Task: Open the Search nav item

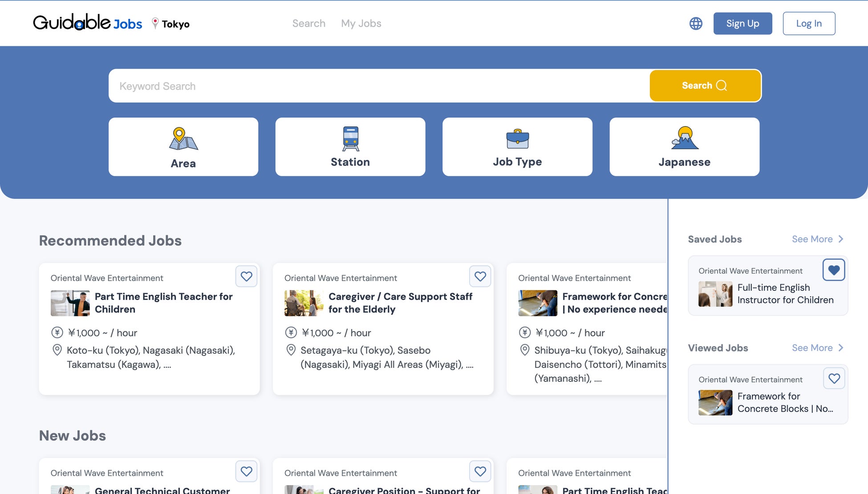Action: [x=308, y=24]
